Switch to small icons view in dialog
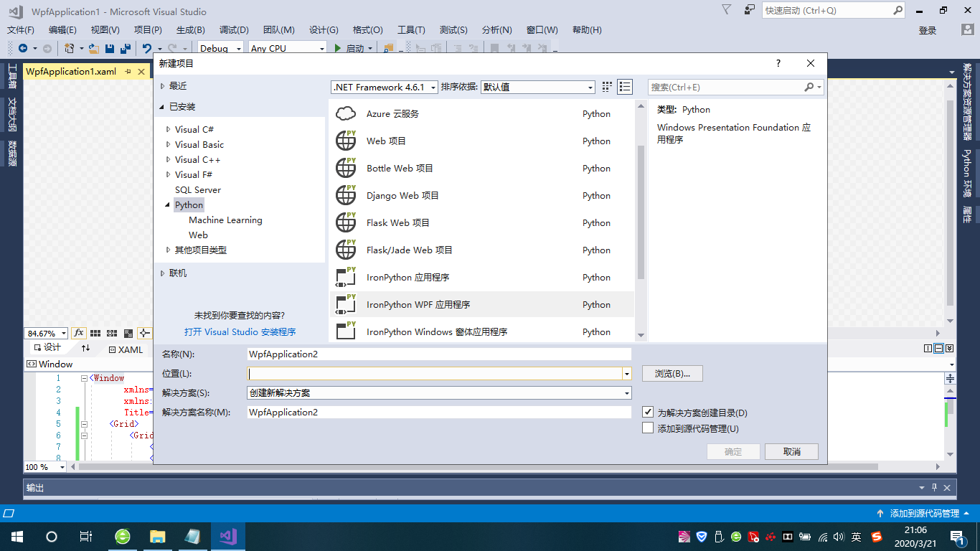 coord(607,87)
